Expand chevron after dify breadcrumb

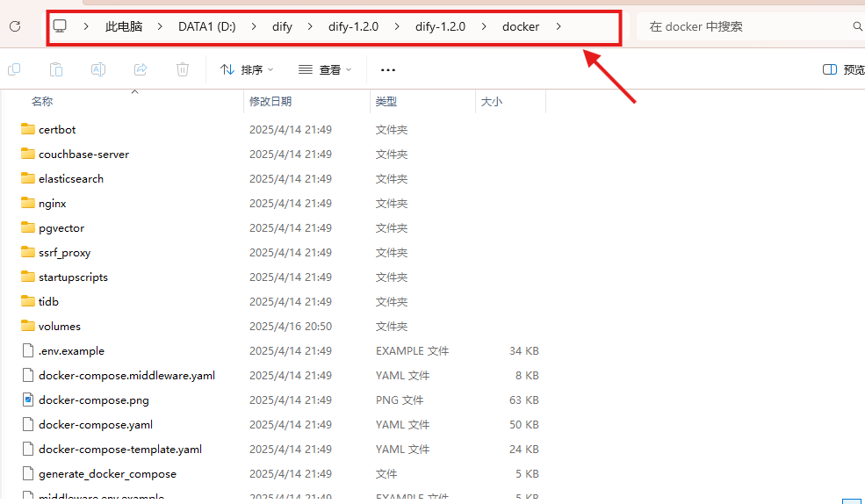click(310, 26)
